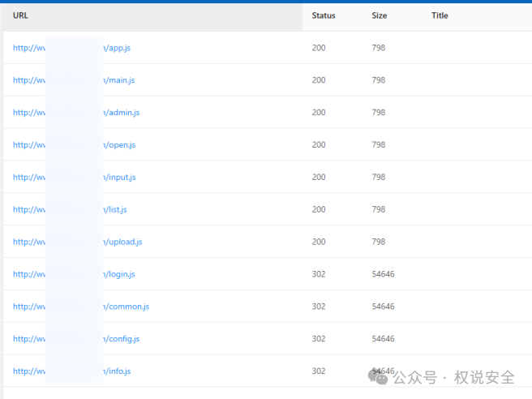Select status 302 in login.js row
532x399 pixels.
click(319, 274)
